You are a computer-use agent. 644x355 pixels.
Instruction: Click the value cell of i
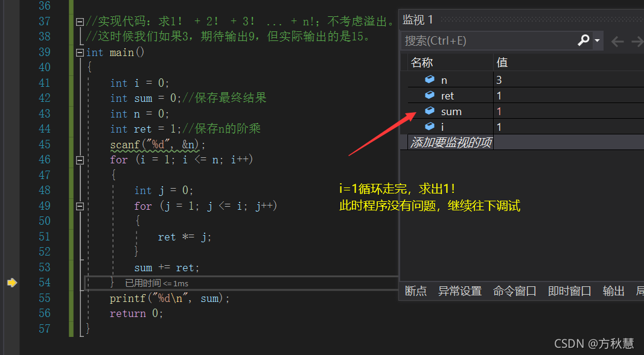tap(569, 127)
